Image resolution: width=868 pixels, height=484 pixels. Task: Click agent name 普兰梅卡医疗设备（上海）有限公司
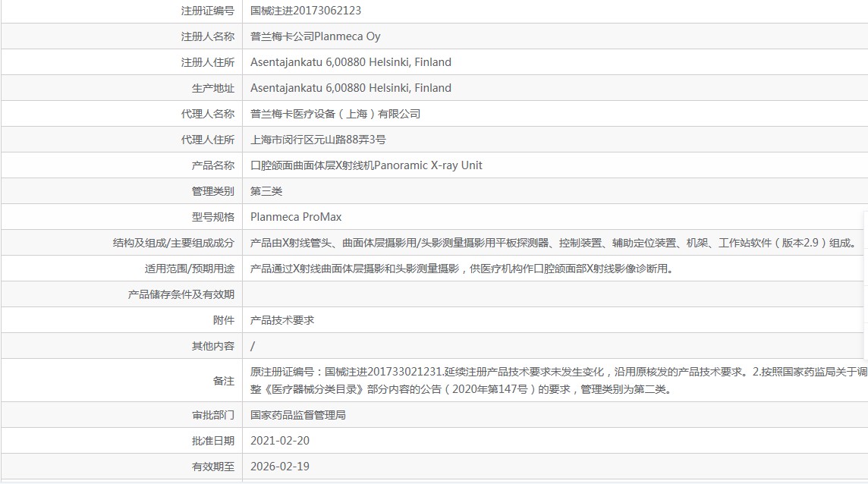tap(335, 114)
